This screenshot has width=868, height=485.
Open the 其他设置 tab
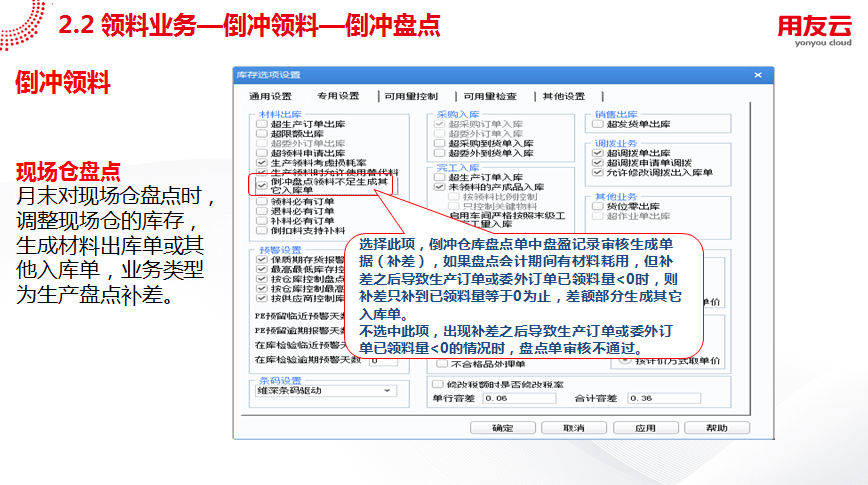tap(564, 96)
